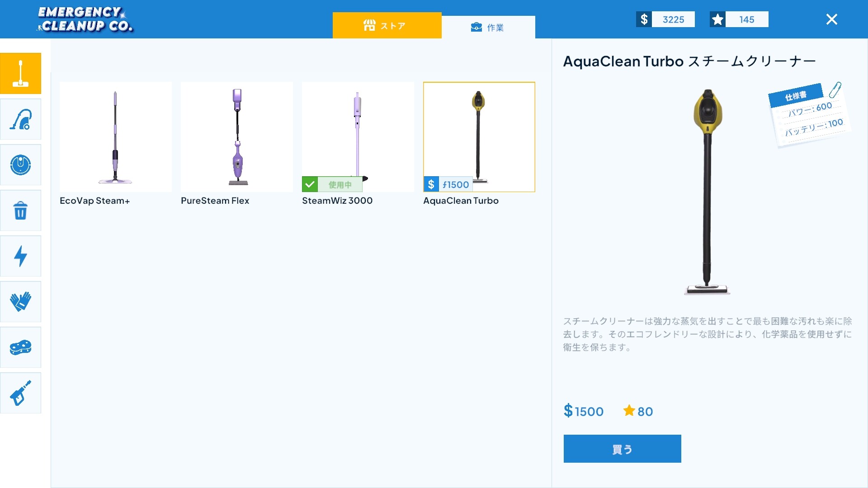The image size is (868, 488).
Task: Switch to the 作業 tab
Action: click(x=488, y=28)
